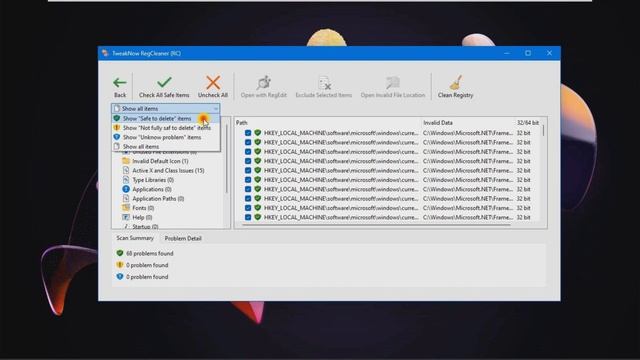
Task: Click Exclude Selected Items icon
Action: pyautogui.click(x=324, y=83)
